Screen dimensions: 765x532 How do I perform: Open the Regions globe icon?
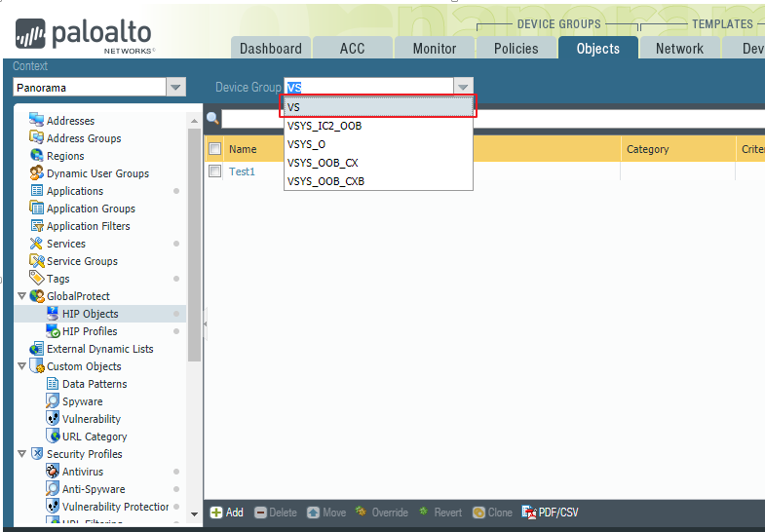click(37, 155)
